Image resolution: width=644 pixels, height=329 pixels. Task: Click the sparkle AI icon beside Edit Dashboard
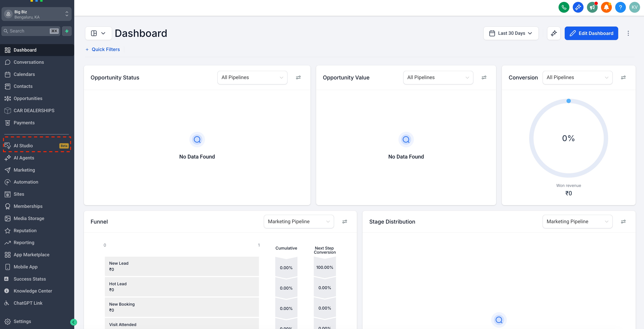click(x=554, y=33)
